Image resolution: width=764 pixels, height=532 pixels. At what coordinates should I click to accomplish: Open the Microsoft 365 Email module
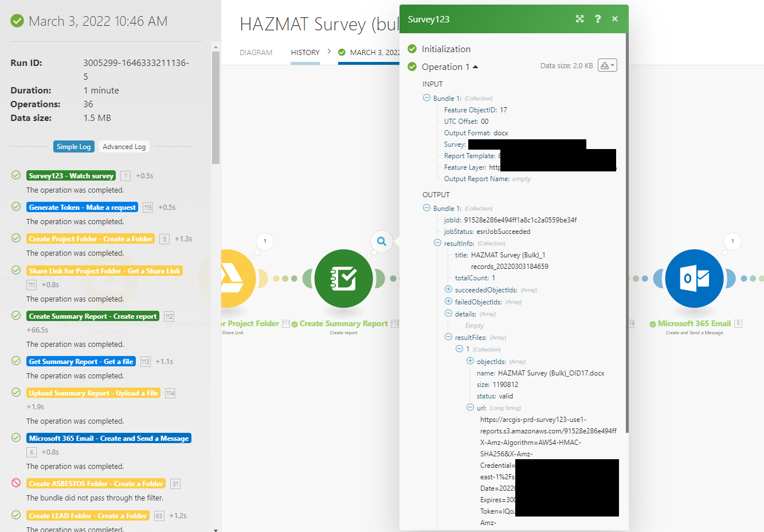point(694,279)
